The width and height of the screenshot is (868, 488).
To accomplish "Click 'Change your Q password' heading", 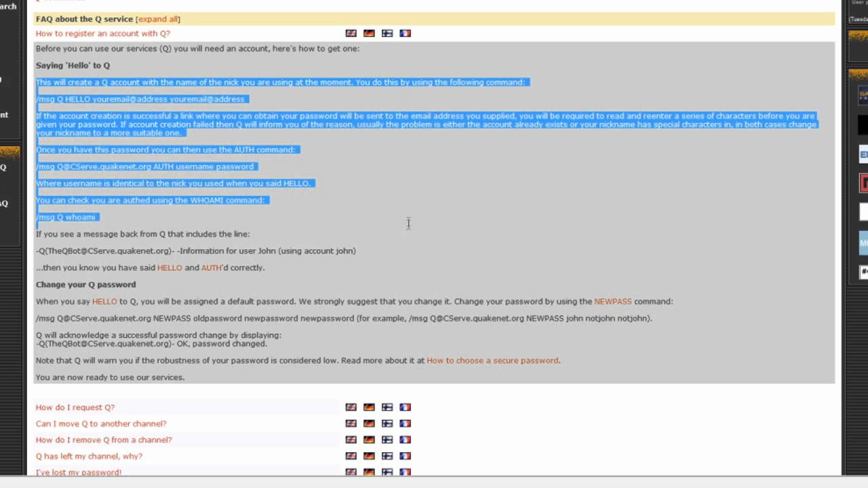I will 85,285.
